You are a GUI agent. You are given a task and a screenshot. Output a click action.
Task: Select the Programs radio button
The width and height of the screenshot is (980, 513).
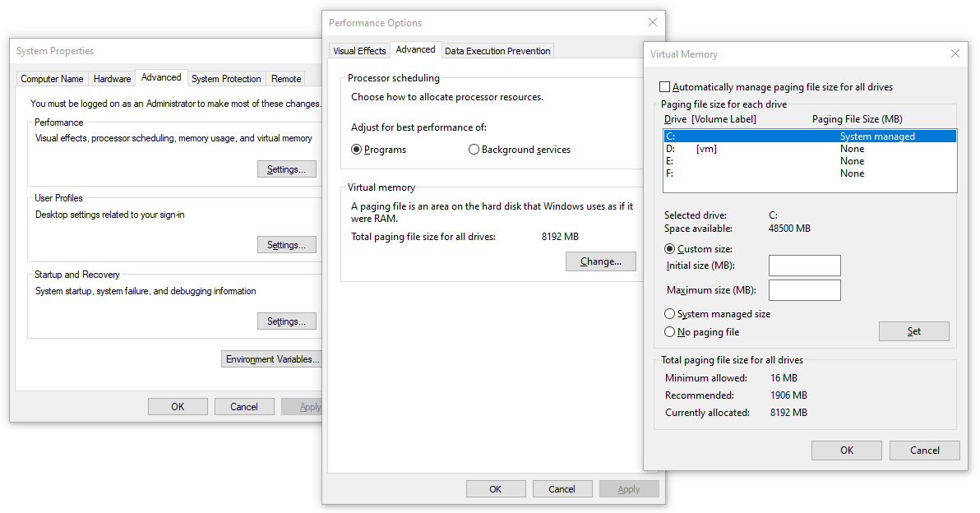[x=356, y=150]
